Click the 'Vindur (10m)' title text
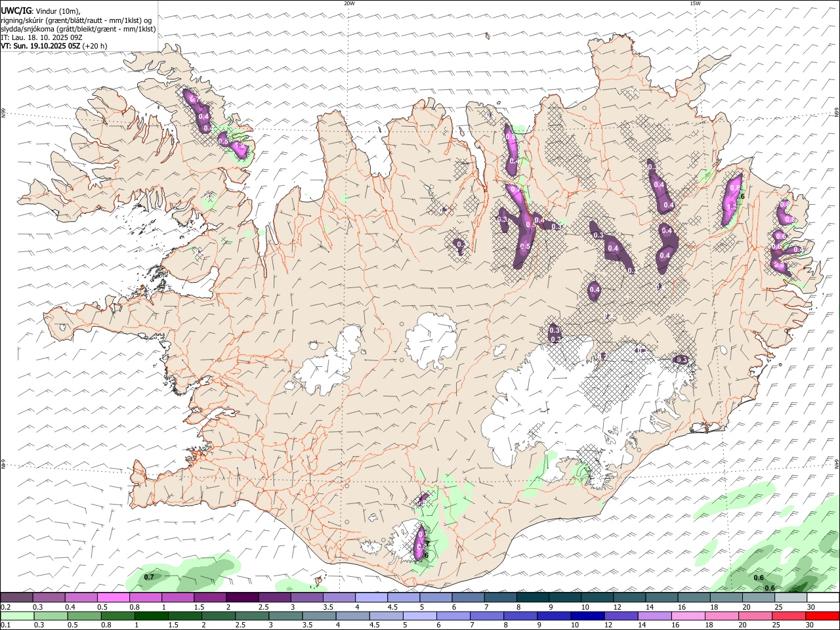Screen dimensions: 840x630 tap(58, 11)
